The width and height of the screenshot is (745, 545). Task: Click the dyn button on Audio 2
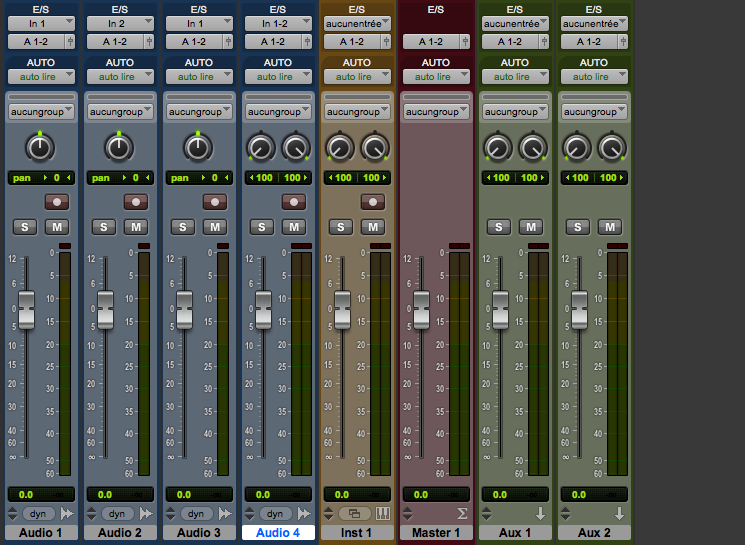[x=118, y=513]
